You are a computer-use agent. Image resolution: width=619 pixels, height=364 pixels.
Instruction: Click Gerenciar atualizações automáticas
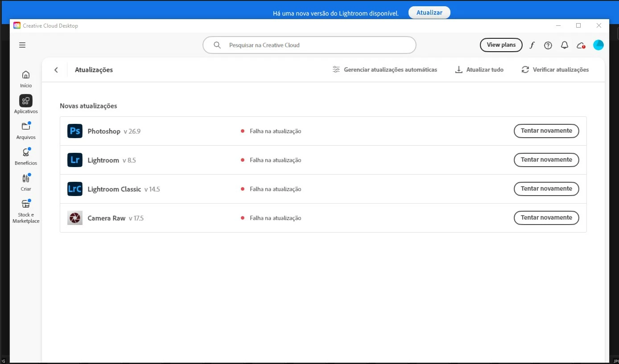(385, 70)
